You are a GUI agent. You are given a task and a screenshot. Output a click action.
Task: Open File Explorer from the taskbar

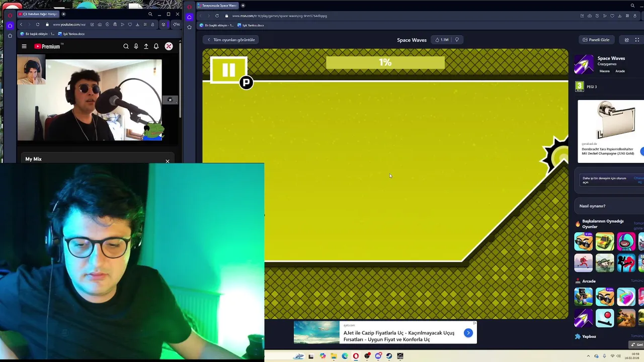pyautogui.click(x=334, y=356)
